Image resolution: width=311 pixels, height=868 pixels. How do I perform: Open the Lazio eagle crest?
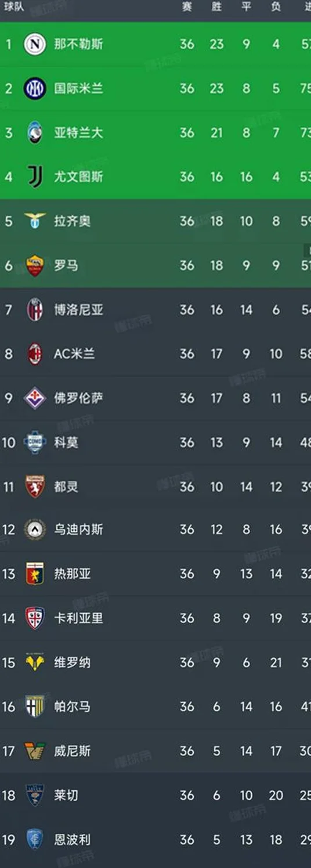(35, 221)
